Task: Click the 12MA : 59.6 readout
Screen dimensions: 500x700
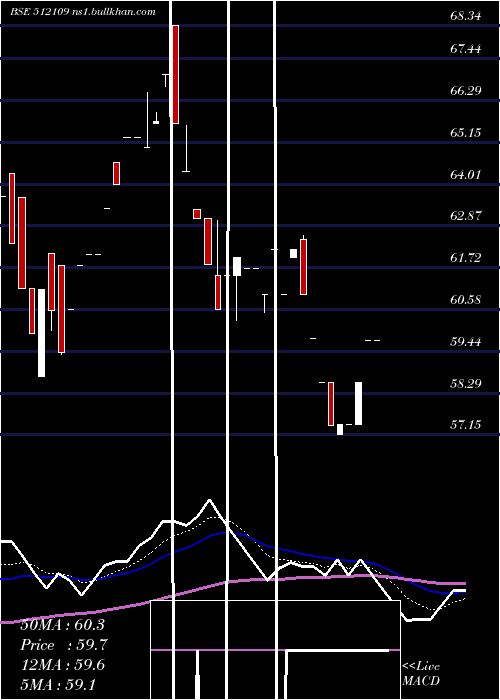Action: 63,665
